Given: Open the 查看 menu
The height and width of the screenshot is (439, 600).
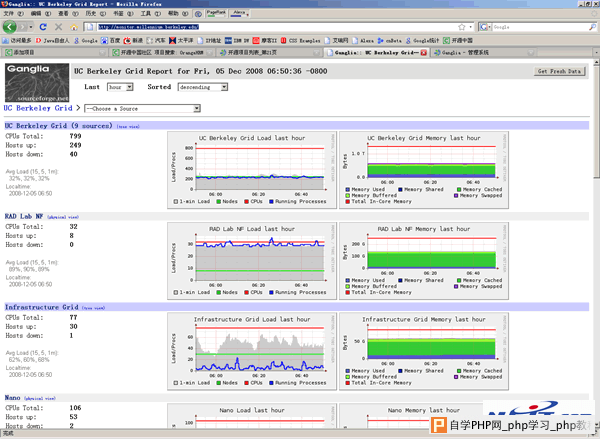Looking at the screenshot, I should pyautogui.click(x=68, y=13).
